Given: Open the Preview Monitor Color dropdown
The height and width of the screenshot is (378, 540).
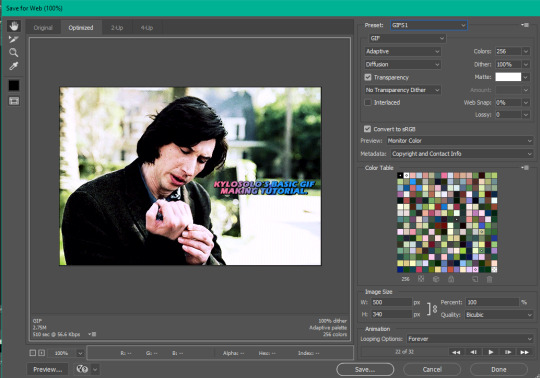Looking at the screenshot, I should coord(460,140).
